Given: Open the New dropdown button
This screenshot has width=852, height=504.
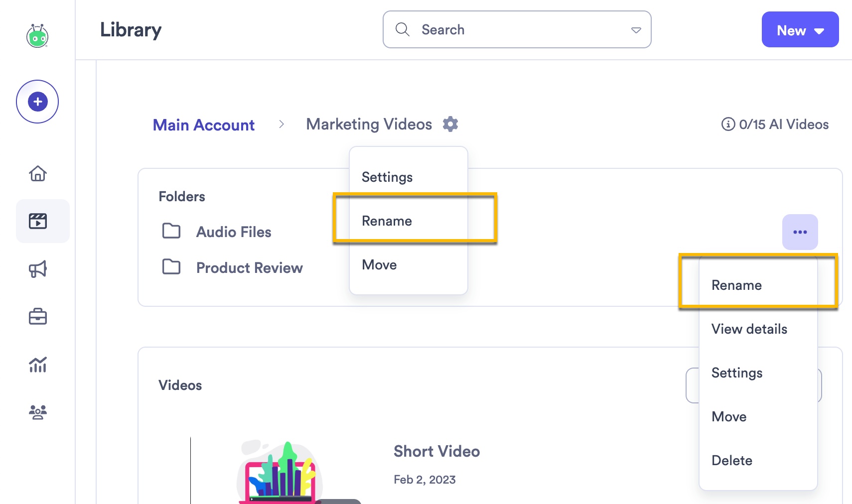Looking at the screenshot, I should [x=800, y=29].
